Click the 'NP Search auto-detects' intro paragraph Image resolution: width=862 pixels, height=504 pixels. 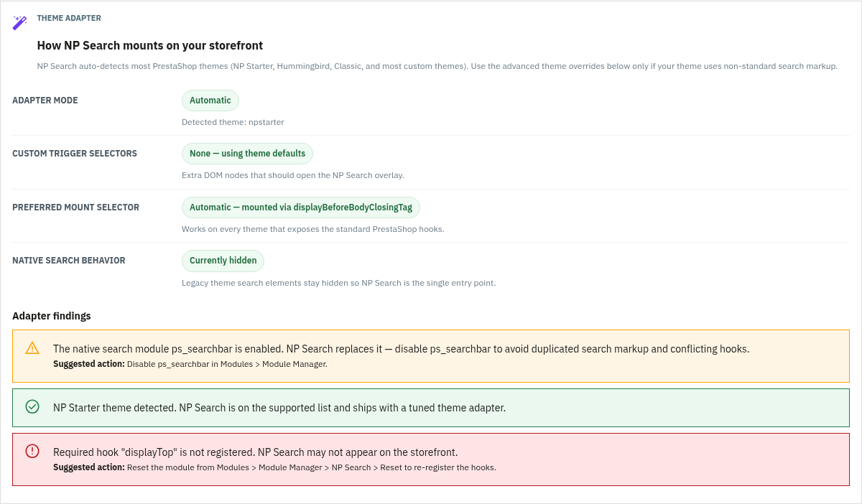[x=437, y=66]
